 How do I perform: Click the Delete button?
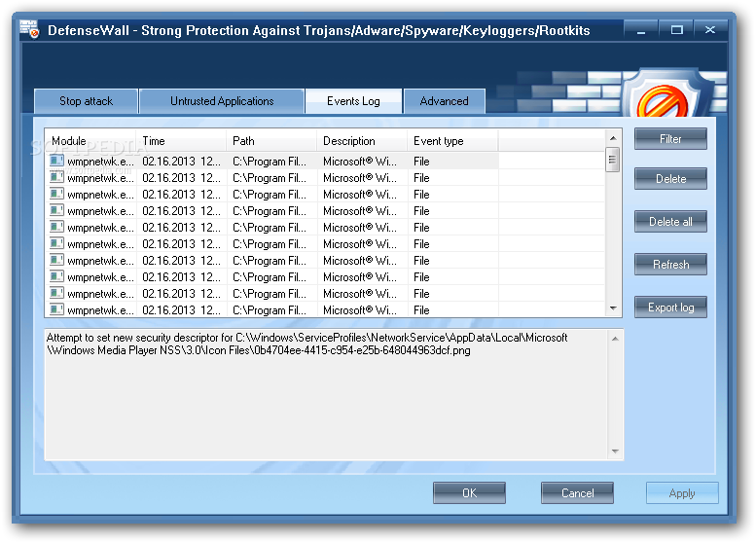[x=670, y=179]
